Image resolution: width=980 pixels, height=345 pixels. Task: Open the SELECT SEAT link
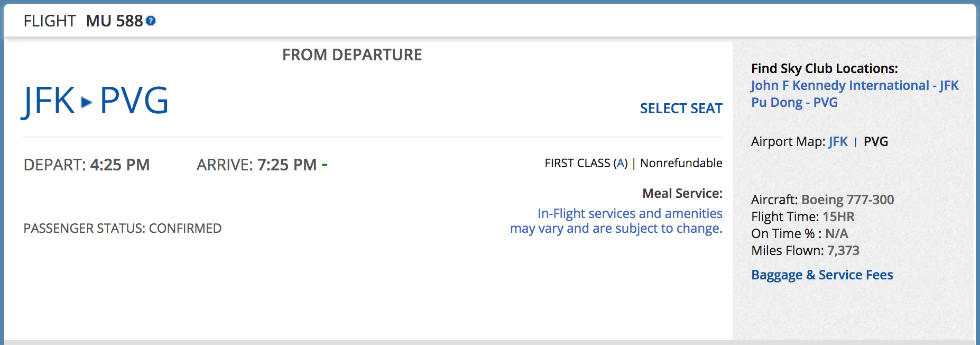[681, 108]
